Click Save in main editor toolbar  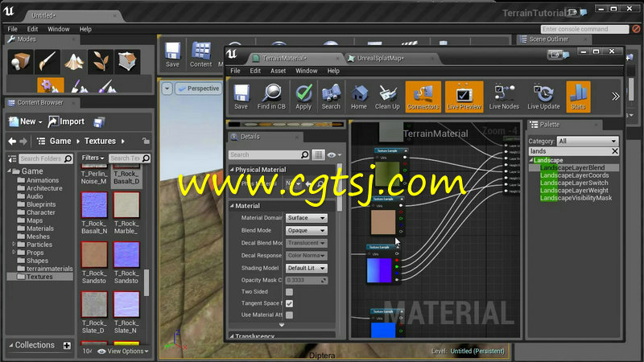click(172, 54)
